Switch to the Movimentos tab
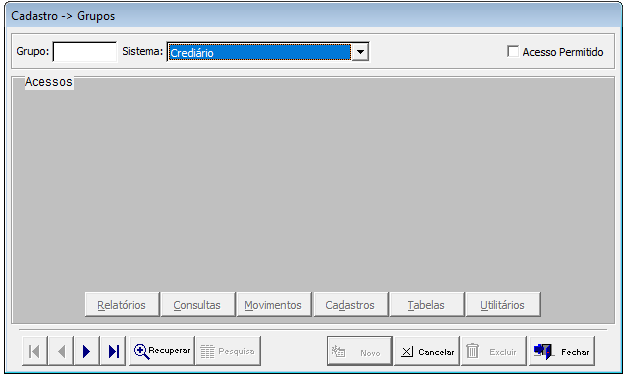Screen dimensions: 627x378 coord(274,305)
